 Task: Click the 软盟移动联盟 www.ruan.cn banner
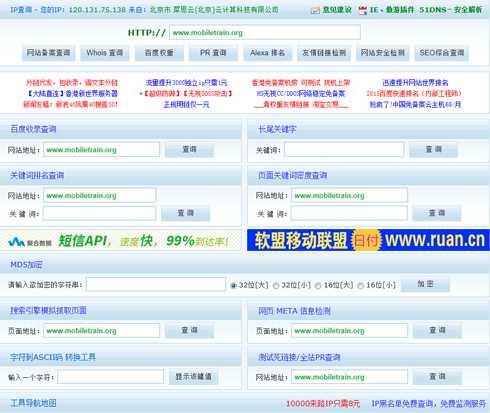(x=368, y=240)
